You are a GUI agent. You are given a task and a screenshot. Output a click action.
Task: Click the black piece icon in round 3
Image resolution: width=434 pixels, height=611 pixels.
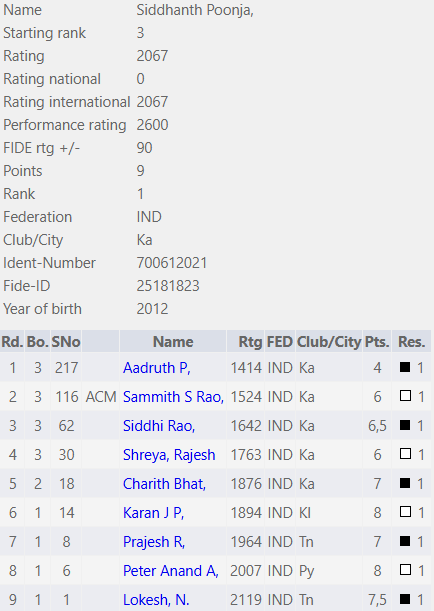click(405, 425)
